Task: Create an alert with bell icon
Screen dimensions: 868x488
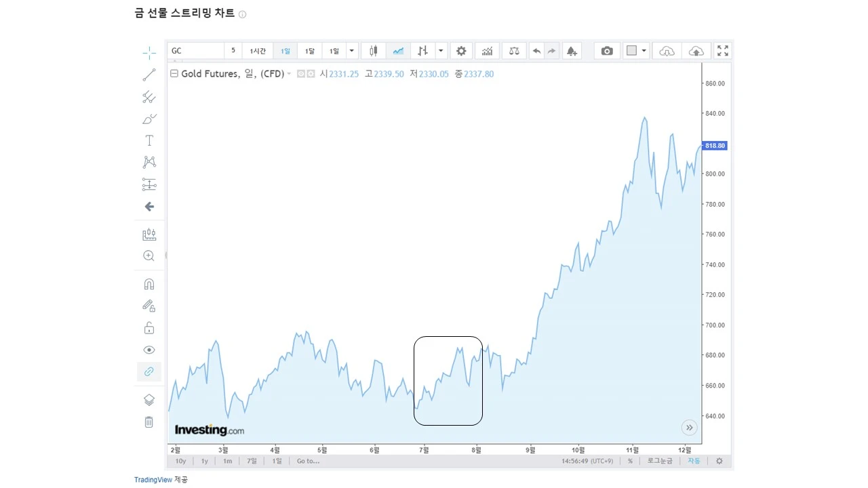Action: pos(572,51)
